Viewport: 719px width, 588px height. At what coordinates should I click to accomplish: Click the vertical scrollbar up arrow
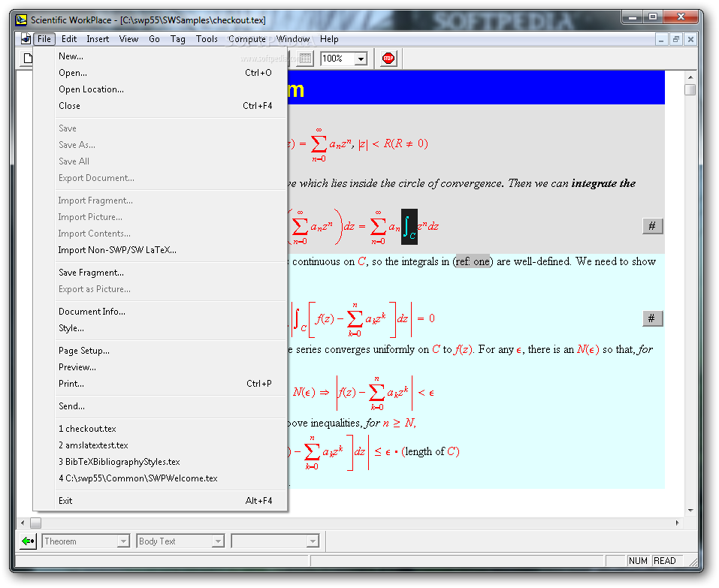(x=690, y=77)
